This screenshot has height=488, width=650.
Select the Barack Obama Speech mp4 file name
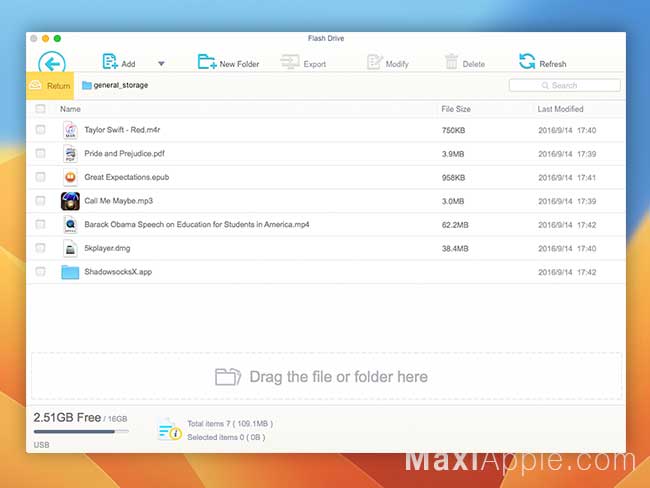point(196,224)
